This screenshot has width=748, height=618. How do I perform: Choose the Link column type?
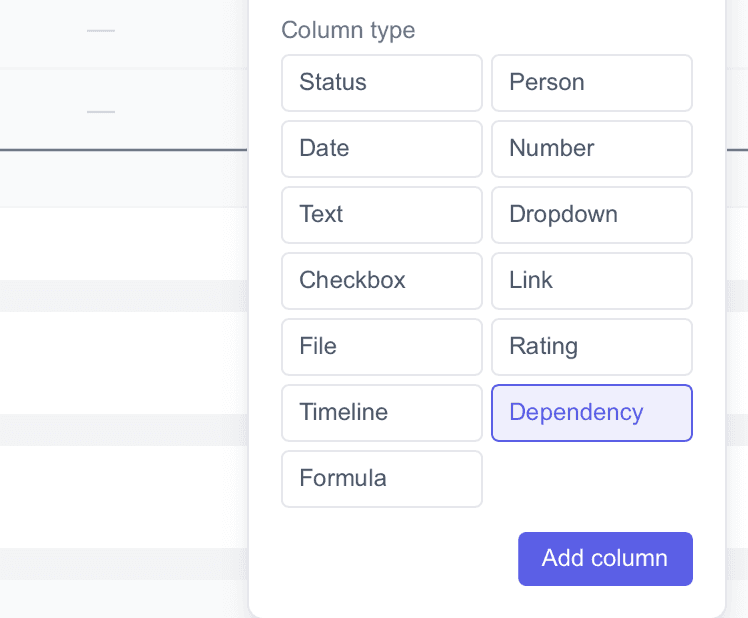tap(591, 281)
